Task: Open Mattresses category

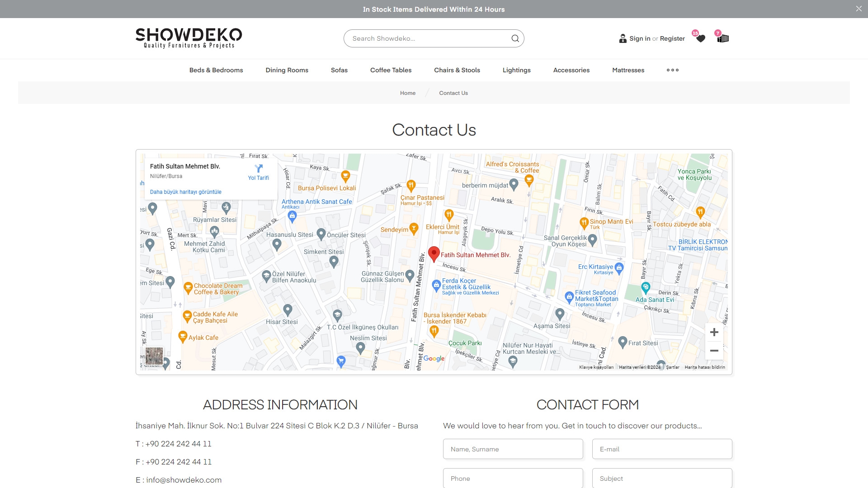Action: click(x=628, y=70)
